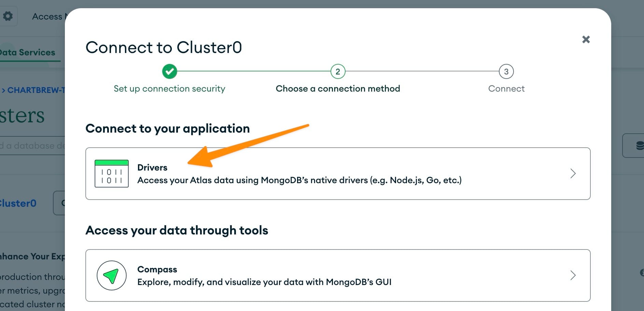This screenshot has width=644, height=311.
Task: Click the connection steps progress bar
Action: point(338,71)
